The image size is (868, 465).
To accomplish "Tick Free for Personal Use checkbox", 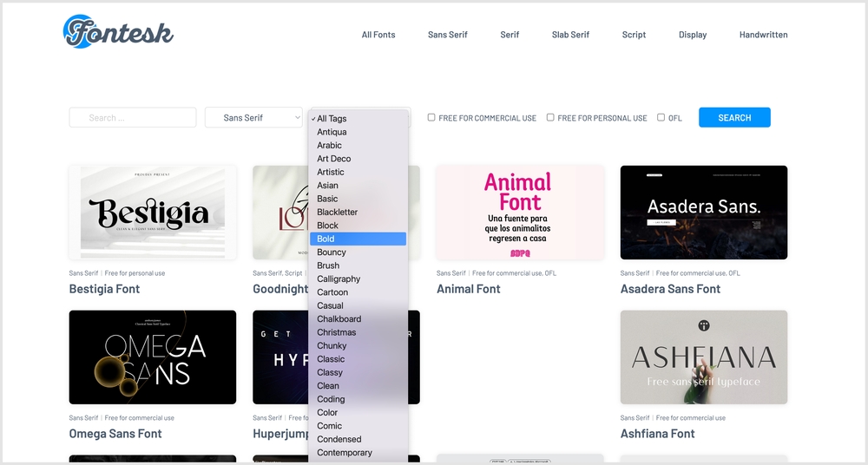I will [x=550, y=117].
